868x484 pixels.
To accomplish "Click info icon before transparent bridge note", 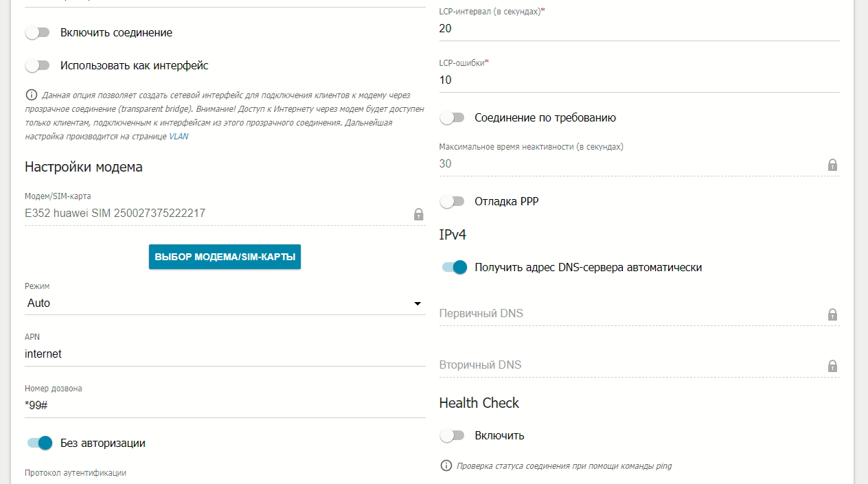I will click(31, 95).
